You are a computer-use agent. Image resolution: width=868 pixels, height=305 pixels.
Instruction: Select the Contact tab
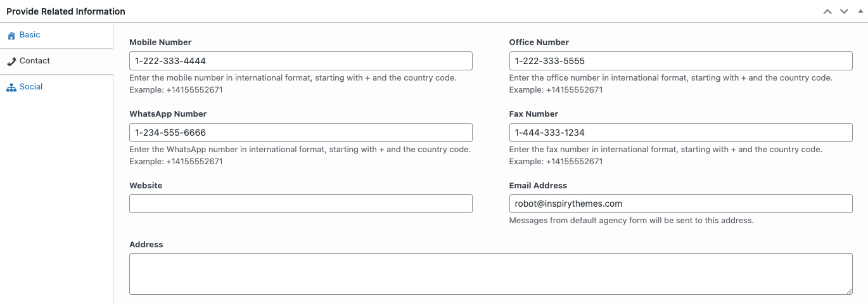click(x=35, y=61)
